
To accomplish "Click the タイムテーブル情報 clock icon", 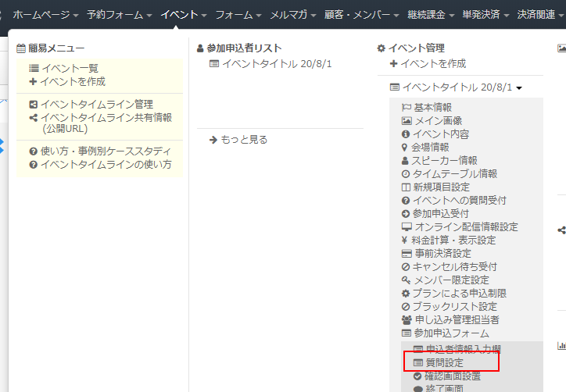I will coord(406,174).
